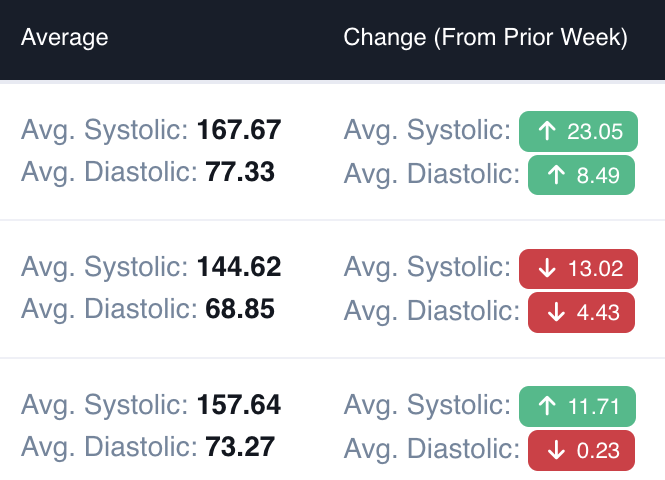The image size is (665, 480).
Task: Select the 157.64 average systolic value
Action: pos(239,404)
